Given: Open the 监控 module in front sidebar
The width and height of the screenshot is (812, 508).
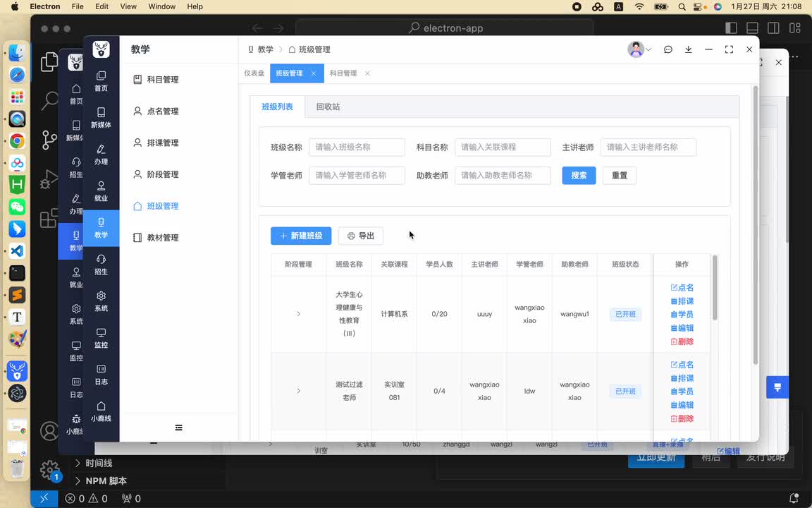Looking at the screenshot, I should click(x=101, y=339).
